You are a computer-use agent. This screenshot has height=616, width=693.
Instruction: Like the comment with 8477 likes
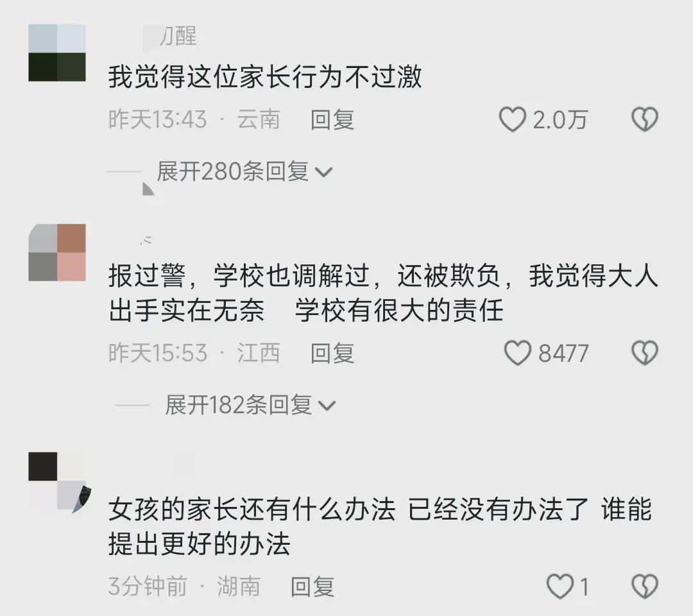(518, 353)
